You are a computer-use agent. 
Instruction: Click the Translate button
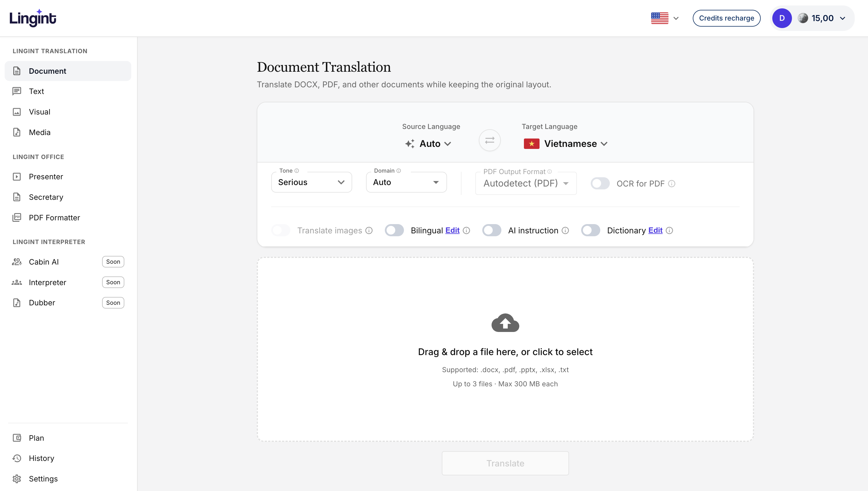pyautogui.click(x=505, y=463)
